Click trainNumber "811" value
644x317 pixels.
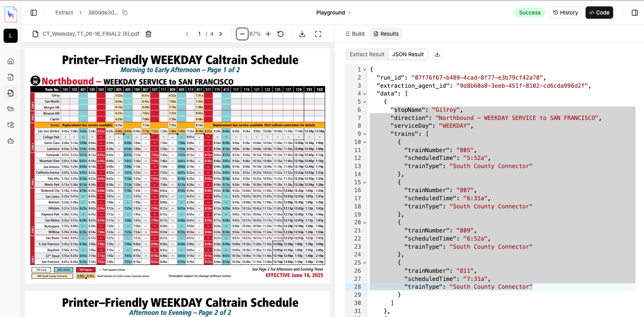[x=465, y=271]
